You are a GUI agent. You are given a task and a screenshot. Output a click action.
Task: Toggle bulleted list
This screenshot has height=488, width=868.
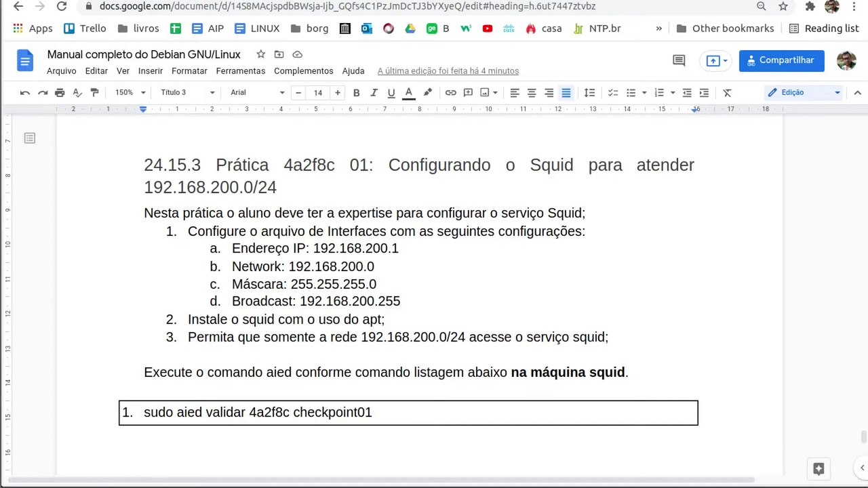(x=631, y=92)
